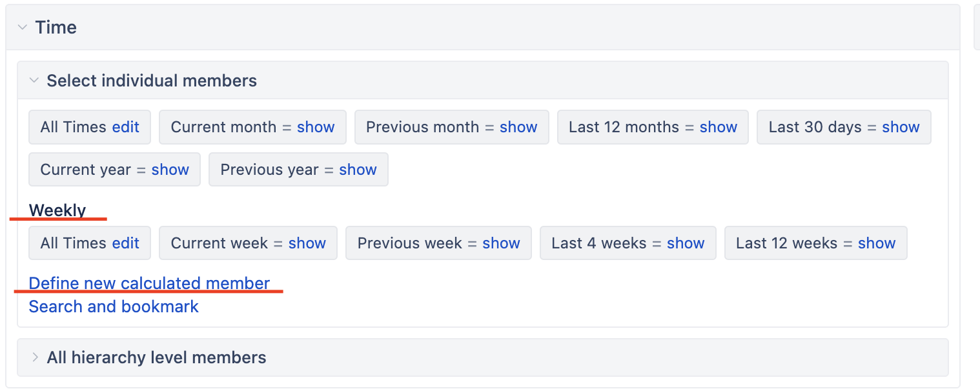This screenshot has width=980, height=391.
Task: Show Previous month member
Action: pyautogui.click(x=518, y=127)
